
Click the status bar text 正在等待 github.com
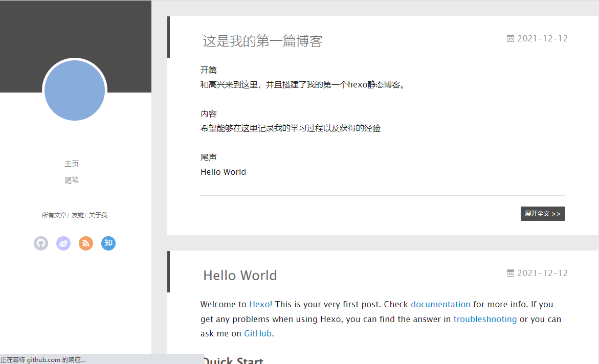click(43, 360)
